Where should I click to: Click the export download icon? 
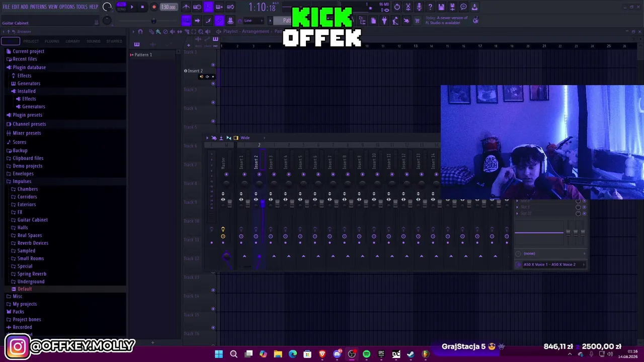(x=474, y=7)
